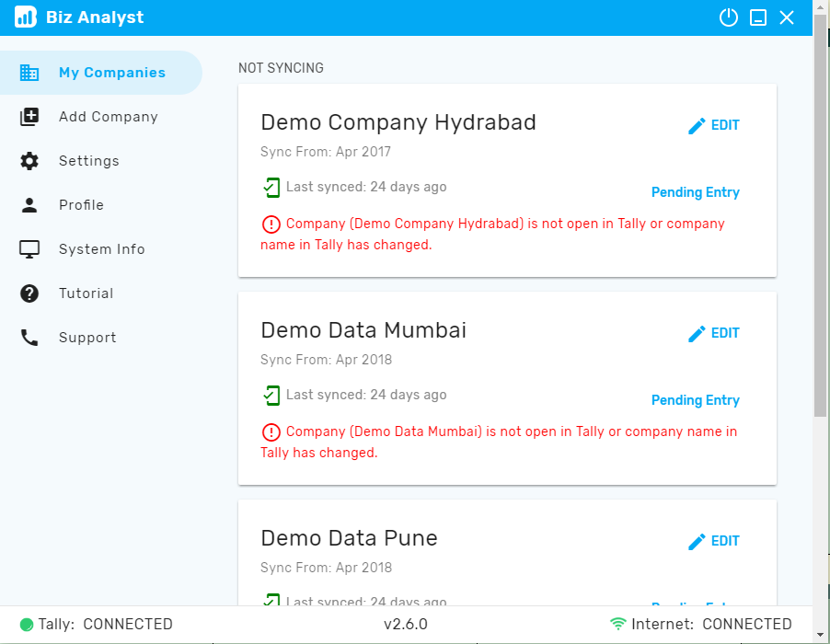This screenshot has width=830, height=644.
Task: Click the pencil icon for Demo Company Hydrabad
Action: [697, 126]
